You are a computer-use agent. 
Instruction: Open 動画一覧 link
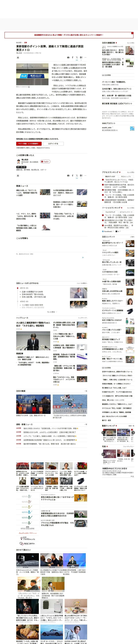tap(131, 426)
